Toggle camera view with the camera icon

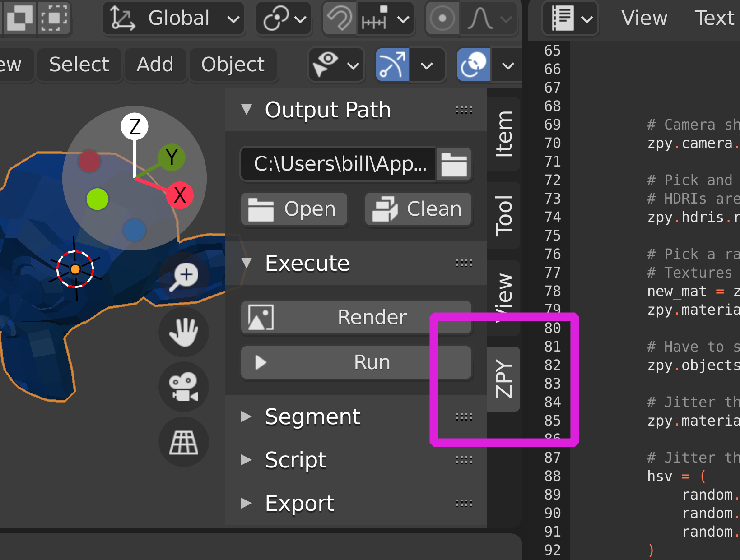tap(184, 387)
